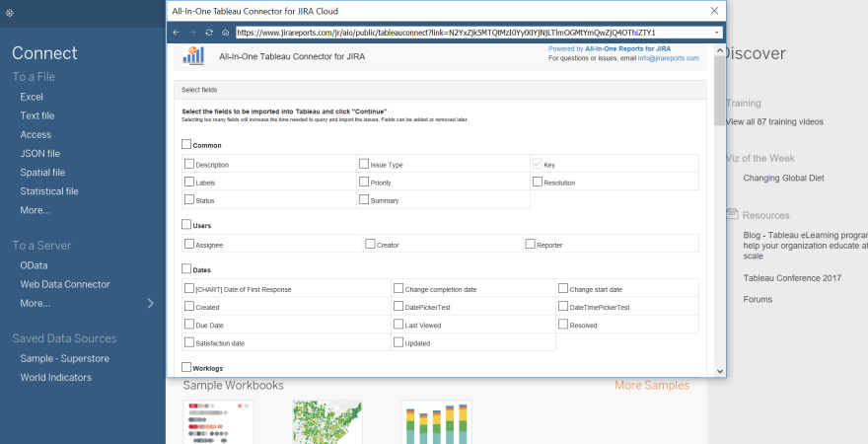This screenshot has width=868, height=444.
Task: Check the Worklogs group checkbox
Action: (186, 368)
